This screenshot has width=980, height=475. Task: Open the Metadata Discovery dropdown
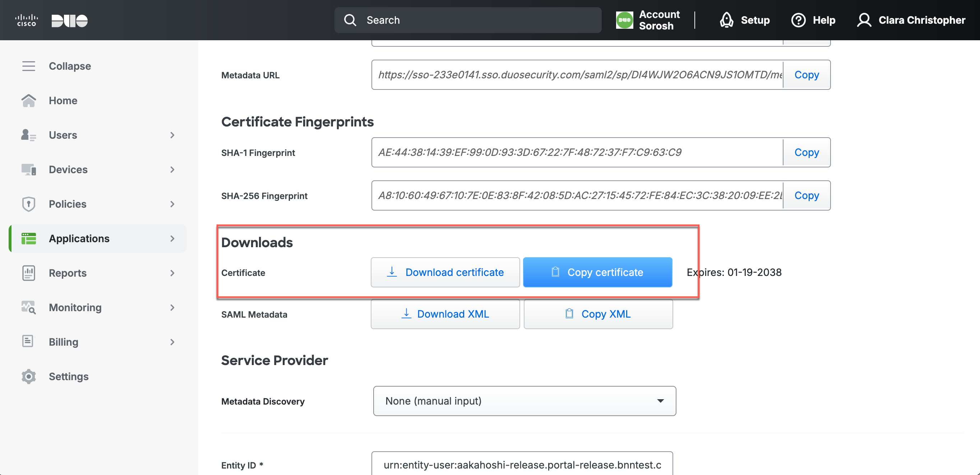click(x=524, y=401)
